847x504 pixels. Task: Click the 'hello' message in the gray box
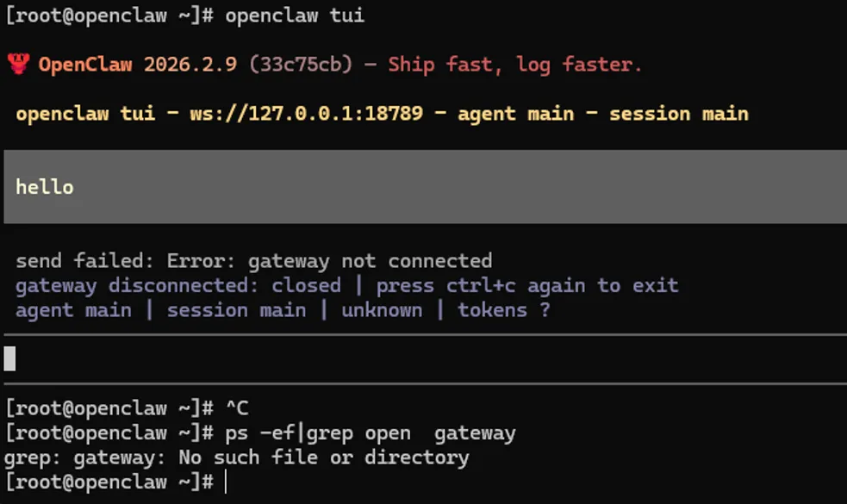click(x=45, y=187)
